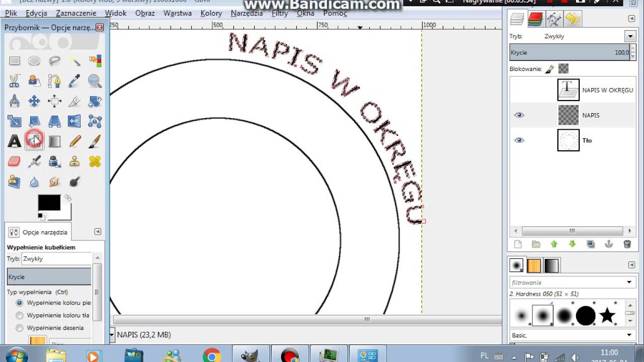Select the Smudge tool

[54, 182]
